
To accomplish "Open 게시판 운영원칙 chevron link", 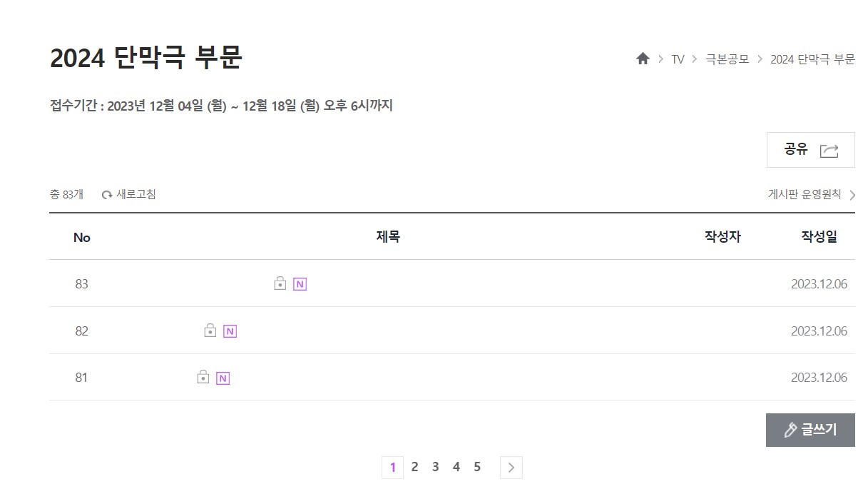I will [812, 194].
